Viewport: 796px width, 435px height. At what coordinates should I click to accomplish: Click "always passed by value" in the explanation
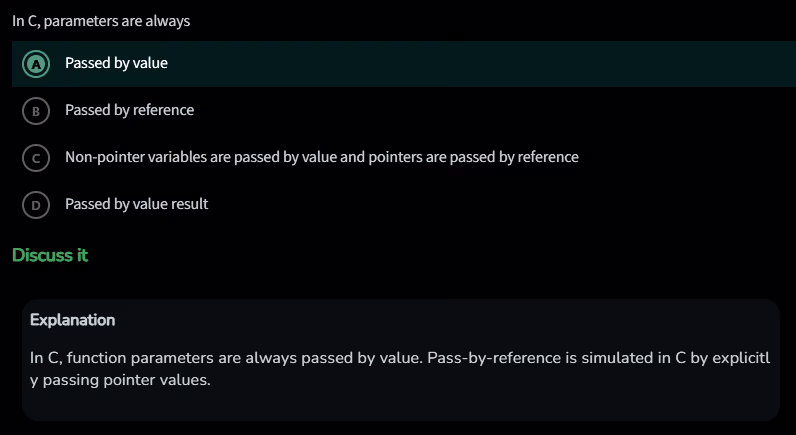(337, 358)
